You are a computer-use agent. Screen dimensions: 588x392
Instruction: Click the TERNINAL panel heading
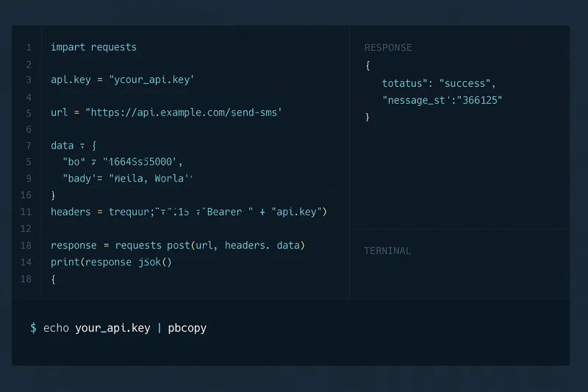pos(387,251)
